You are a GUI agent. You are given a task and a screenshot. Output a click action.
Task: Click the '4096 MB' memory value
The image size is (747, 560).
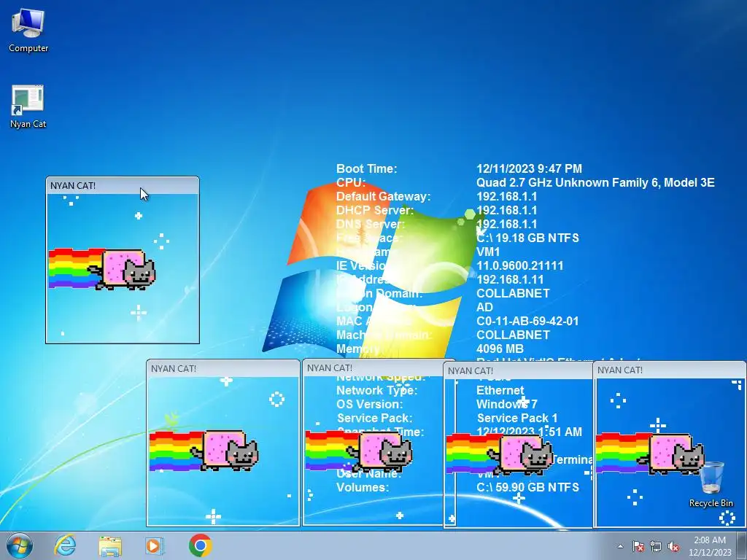click(x=500, y=349)
